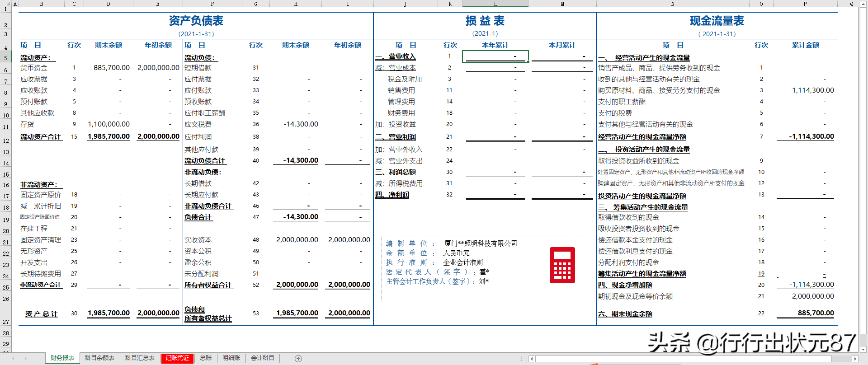This screenshot has width=868, height=365.
Task: Click the 所得税费用 cell
Action: pos(406,183)
